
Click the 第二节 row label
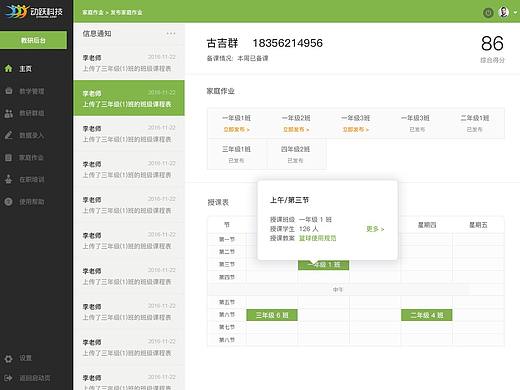pos(227,252)
